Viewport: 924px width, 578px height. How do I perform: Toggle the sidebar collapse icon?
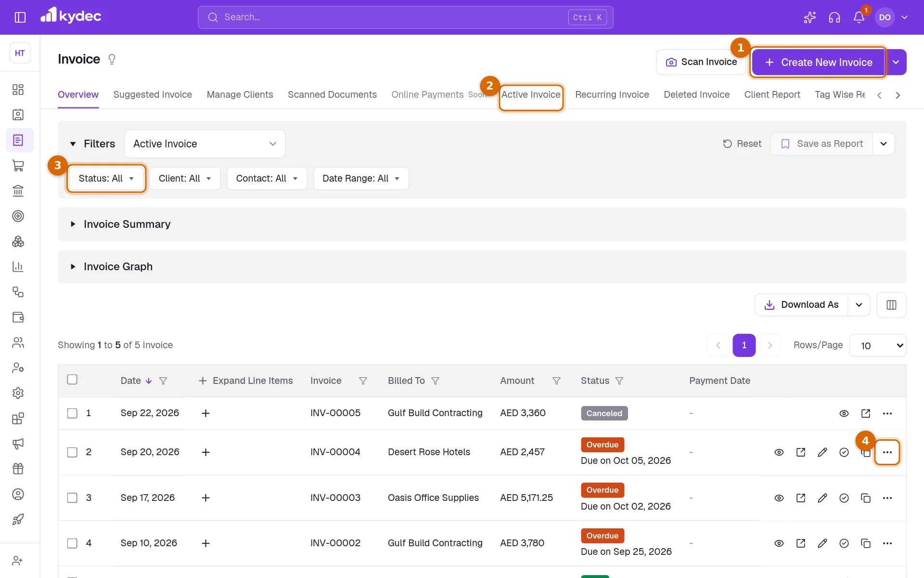point(20,17)
